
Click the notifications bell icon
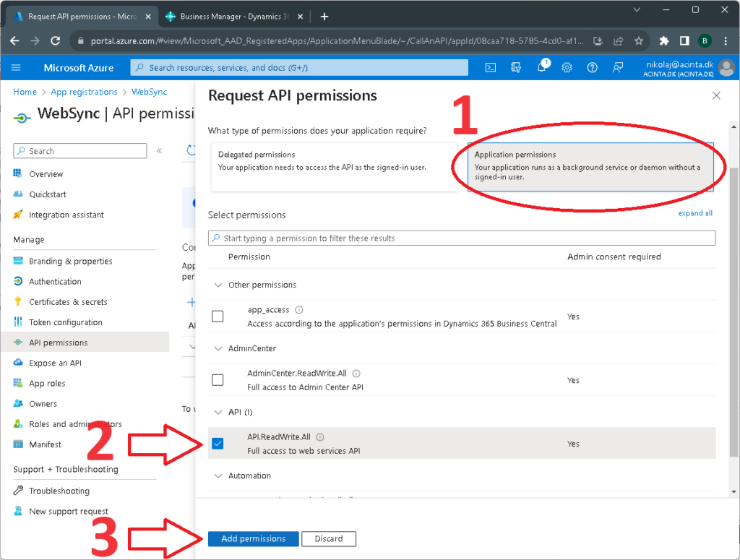541,67
